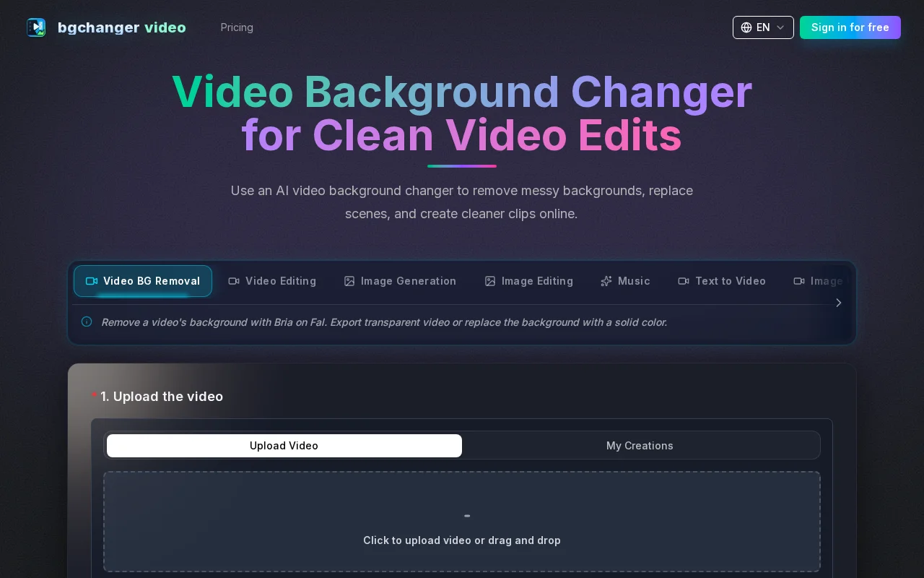Switch to the Image Editing tab

click(x=528, y=281)
